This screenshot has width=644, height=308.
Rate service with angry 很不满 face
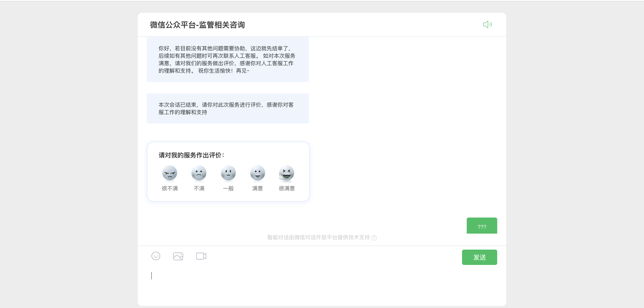click(170, 173)
